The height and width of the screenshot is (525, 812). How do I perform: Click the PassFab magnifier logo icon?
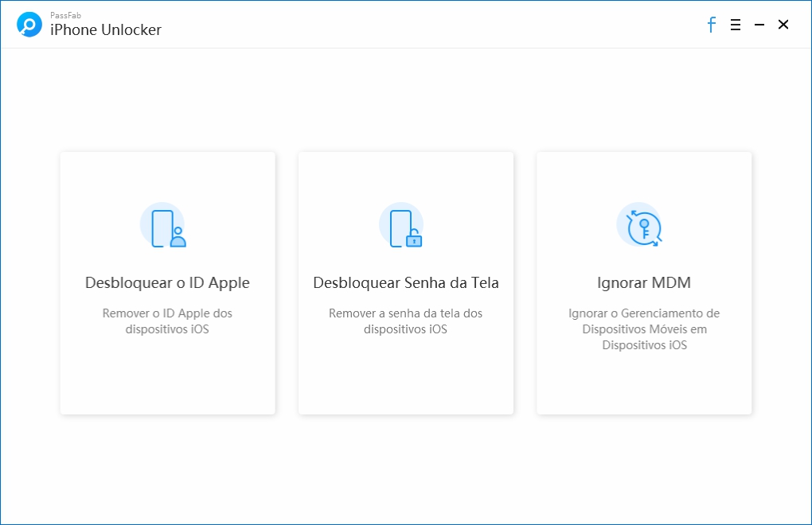click(29, 25)
